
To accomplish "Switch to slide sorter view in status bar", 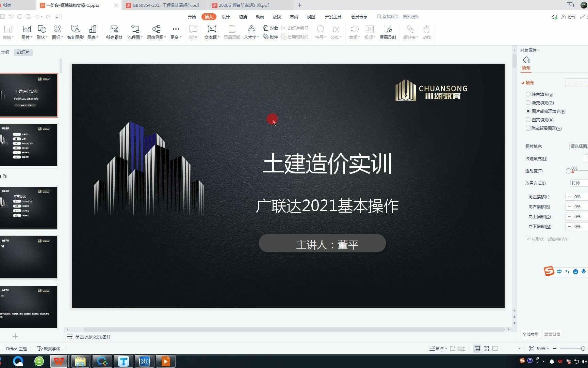I will click(486, 349).
